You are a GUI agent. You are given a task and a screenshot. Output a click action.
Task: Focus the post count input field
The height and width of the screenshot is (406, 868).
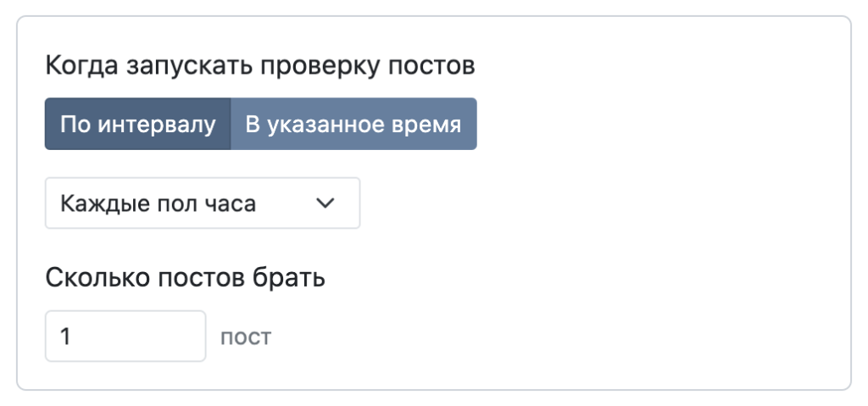point(125,336)
